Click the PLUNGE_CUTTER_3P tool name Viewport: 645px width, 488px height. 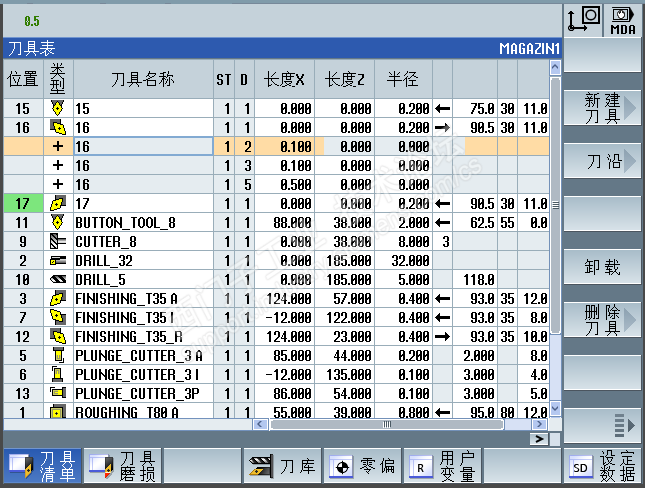click(x=137, y=393)
